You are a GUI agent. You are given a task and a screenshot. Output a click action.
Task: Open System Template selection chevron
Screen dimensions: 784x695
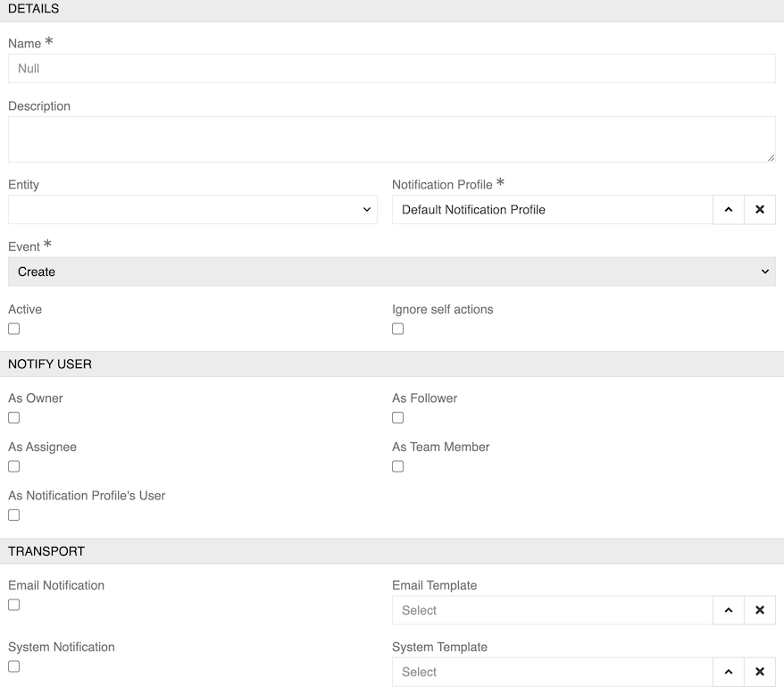(729, 672)
